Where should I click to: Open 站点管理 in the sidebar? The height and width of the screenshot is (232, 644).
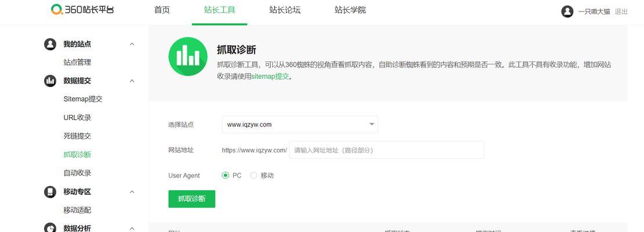(77, 63)
